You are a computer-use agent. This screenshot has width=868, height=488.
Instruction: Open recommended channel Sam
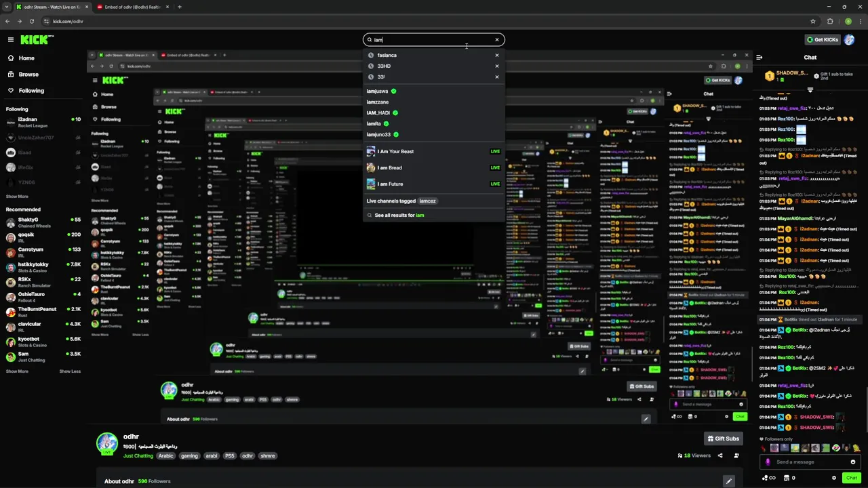tap(43, 357)
